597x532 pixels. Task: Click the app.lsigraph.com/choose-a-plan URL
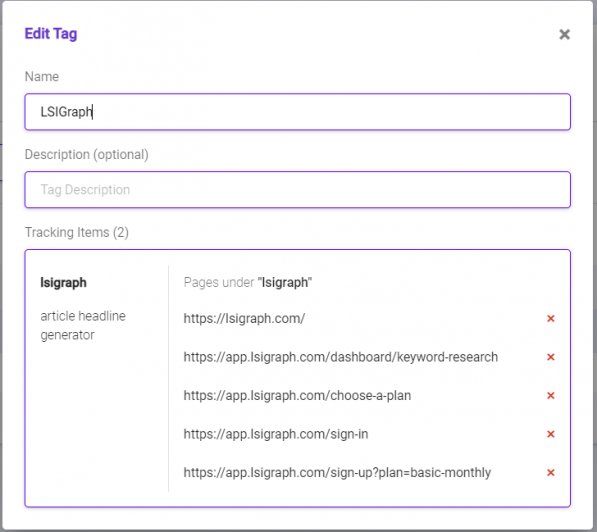pyautogui.click(x=297, y=395)
